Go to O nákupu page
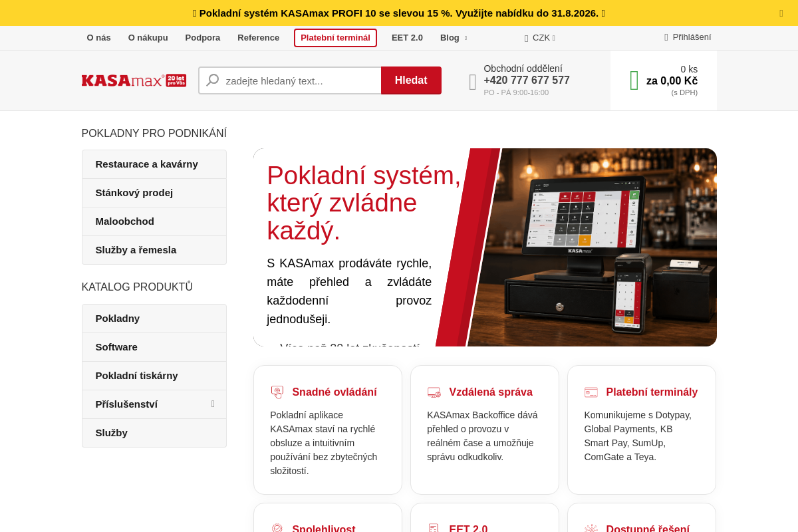 [148, 38]
